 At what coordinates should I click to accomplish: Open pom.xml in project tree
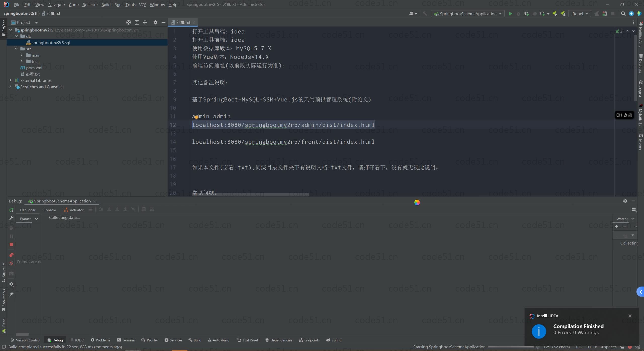(34, 68)
